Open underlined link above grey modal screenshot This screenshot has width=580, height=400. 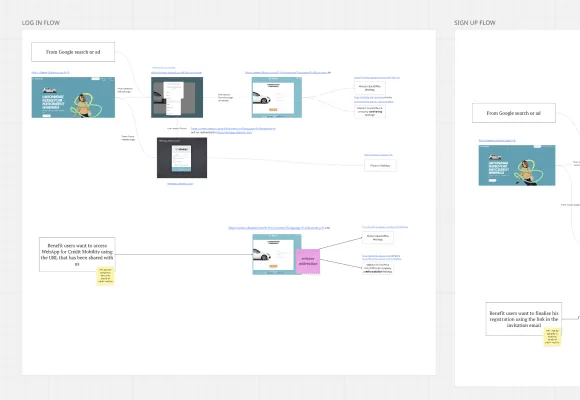point(176,73)
